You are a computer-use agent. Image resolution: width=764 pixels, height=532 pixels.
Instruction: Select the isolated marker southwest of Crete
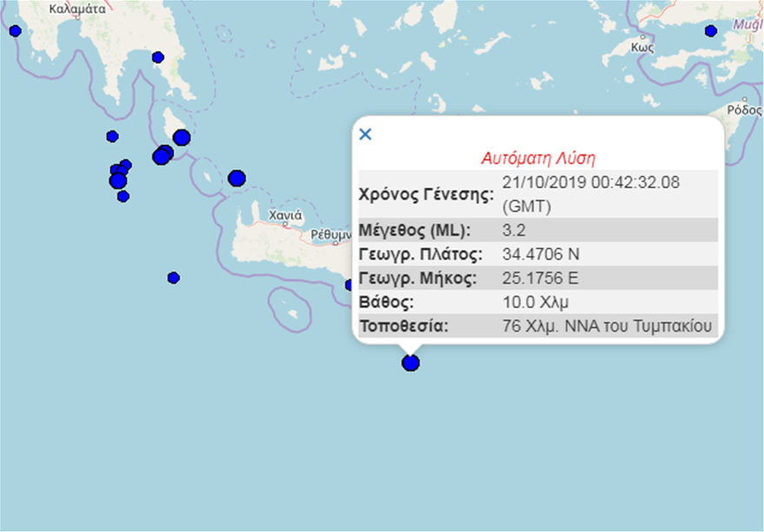[174, 278]
